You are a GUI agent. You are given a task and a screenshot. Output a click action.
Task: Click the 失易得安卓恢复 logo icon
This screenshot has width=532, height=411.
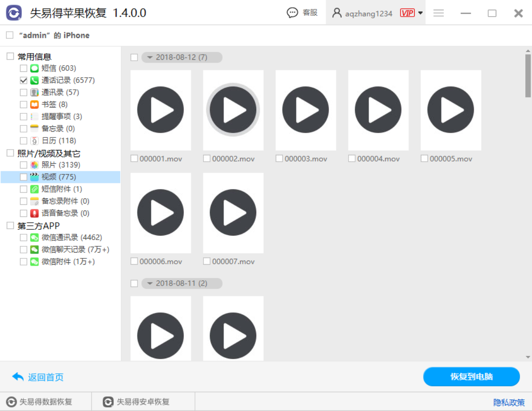tap(108, 402)
